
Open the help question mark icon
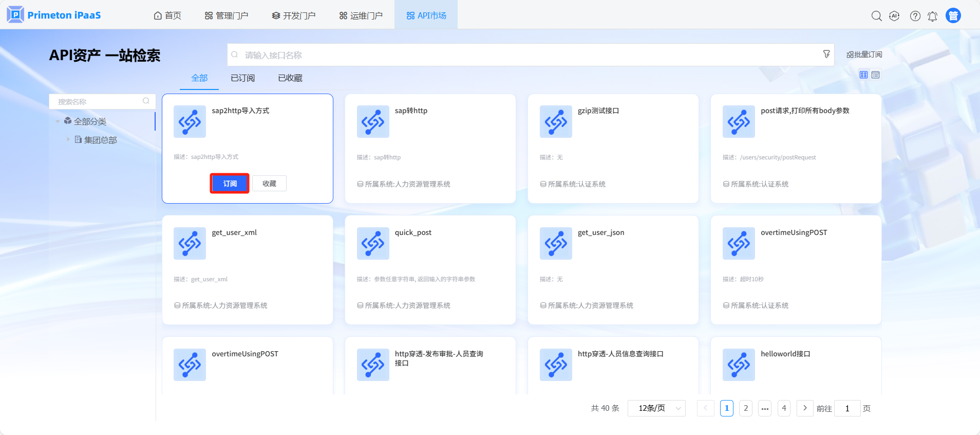click(x=915, y=16)
